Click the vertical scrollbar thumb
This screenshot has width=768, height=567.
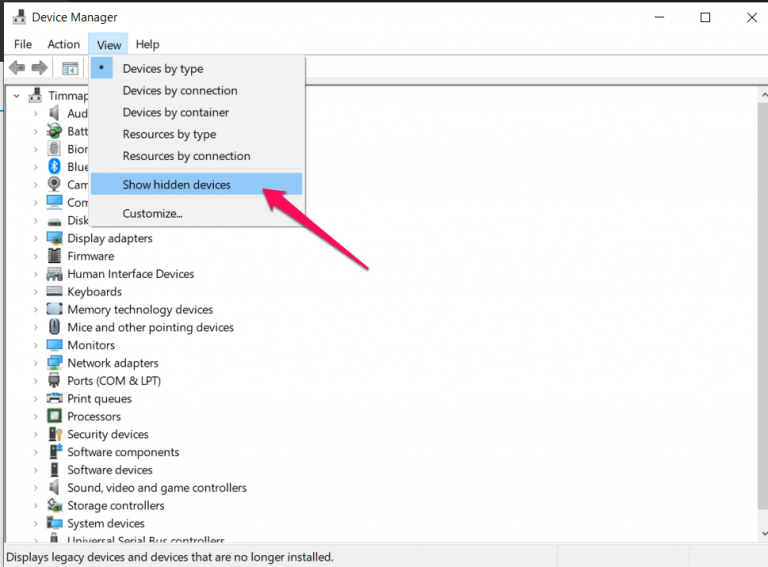click(763, 306)
